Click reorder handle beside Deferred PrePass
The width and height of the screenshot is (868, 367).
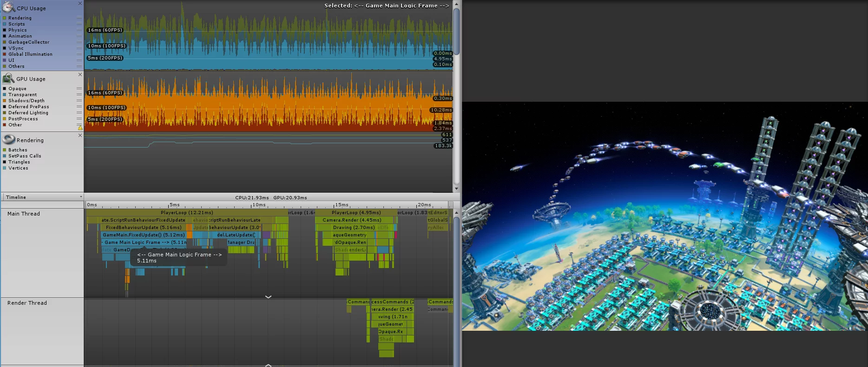point(79,106)
